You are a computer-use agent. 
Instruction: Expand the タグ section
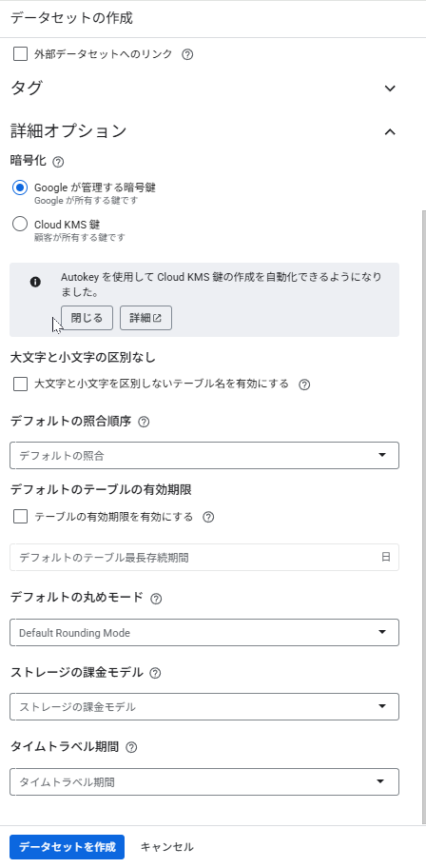pyautogui.click(x=390, y=89)
